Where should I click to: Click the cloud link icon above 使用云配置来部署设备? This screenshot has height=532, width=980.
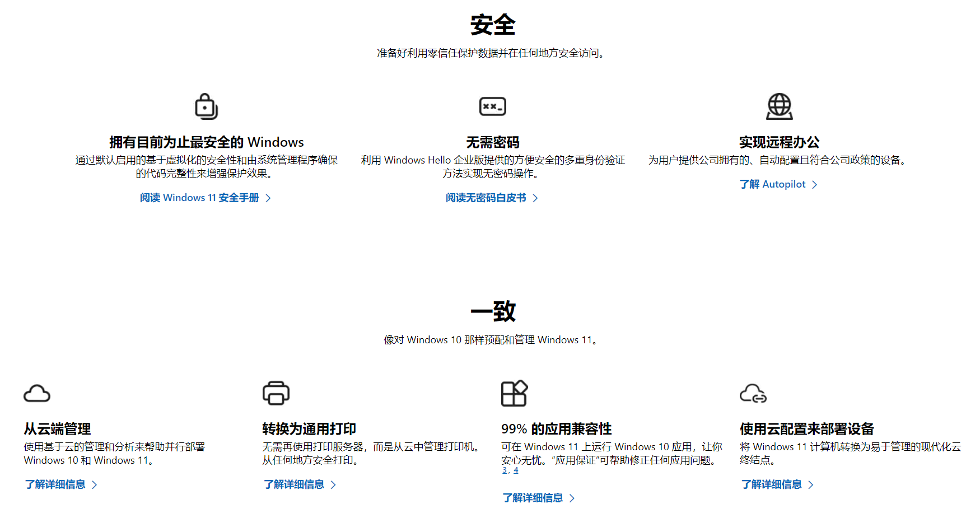pyautogui.click(x=753, y=394)
